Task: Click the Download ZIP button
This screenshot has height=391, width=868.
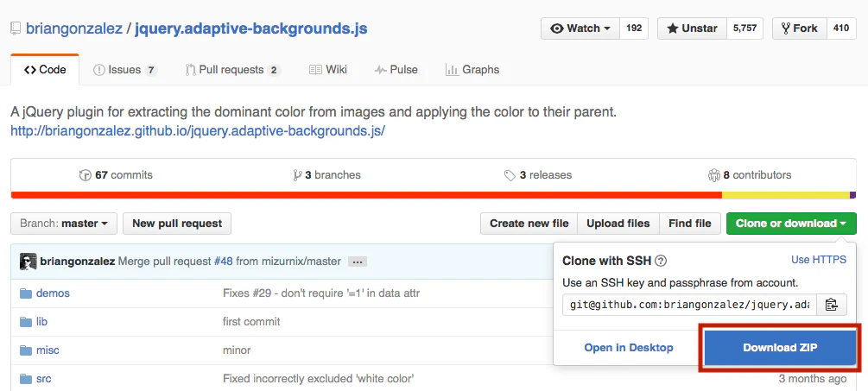Action: 780,348
